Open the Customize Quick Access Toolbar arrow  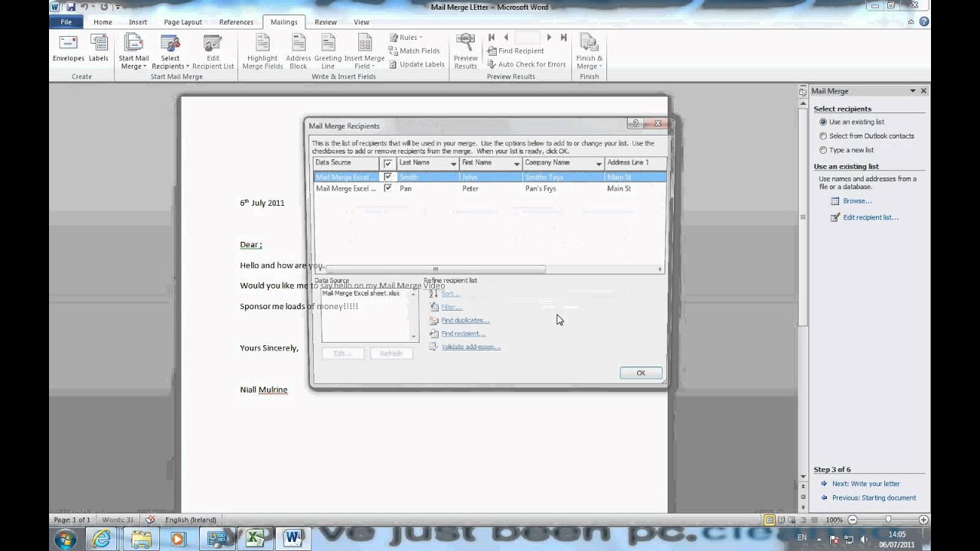pos(117,7)
